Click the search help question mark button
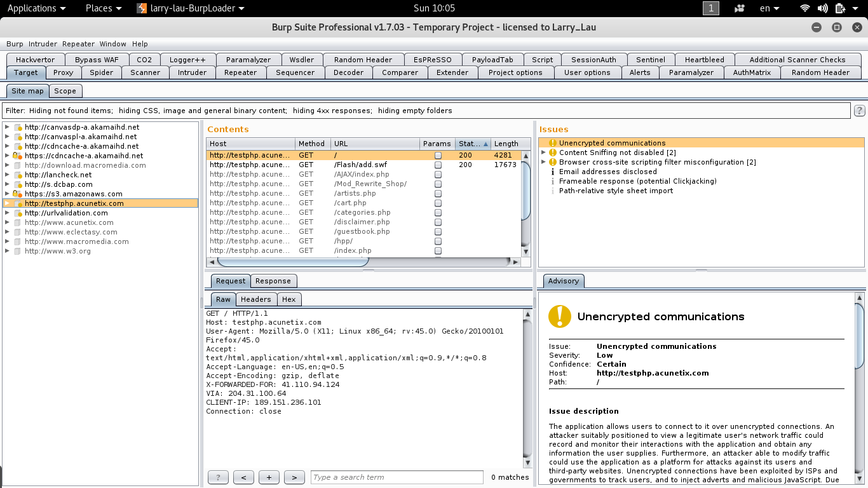 (218, 477)
